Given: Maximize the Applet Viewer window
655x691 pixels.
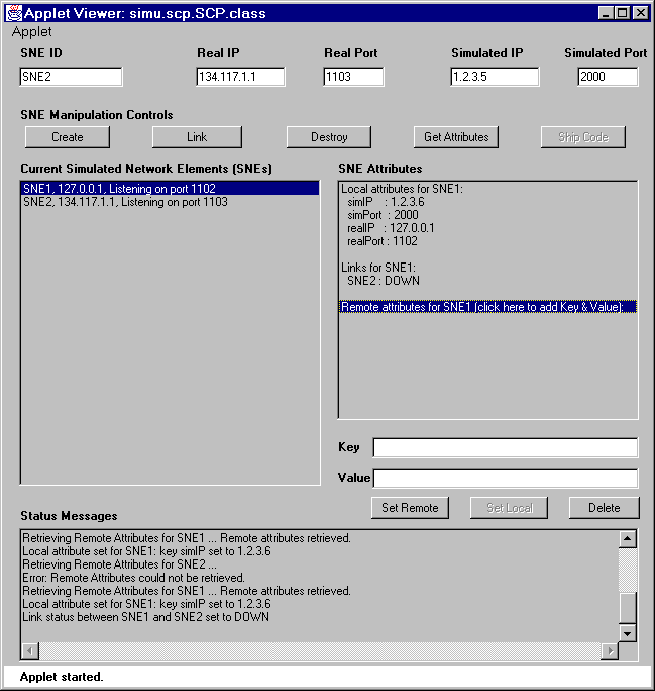Looking at the screenshot, I should (x=622, y=13).
